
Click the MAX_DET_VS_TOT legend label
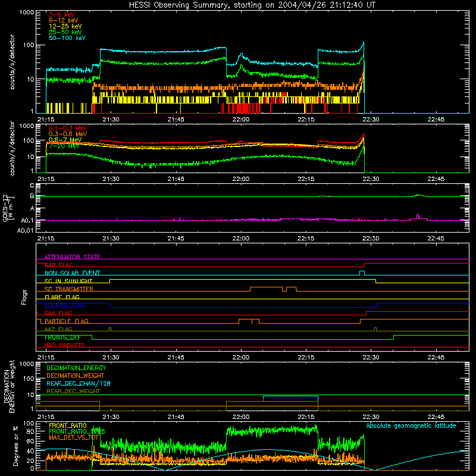(x=73, y=437)
